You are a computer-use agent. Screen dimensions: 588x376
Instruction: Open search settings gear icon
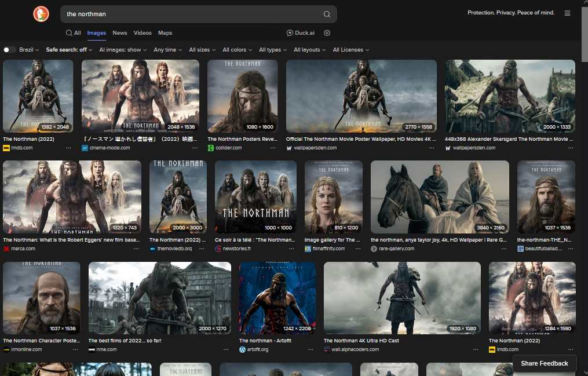pos(327,33)
